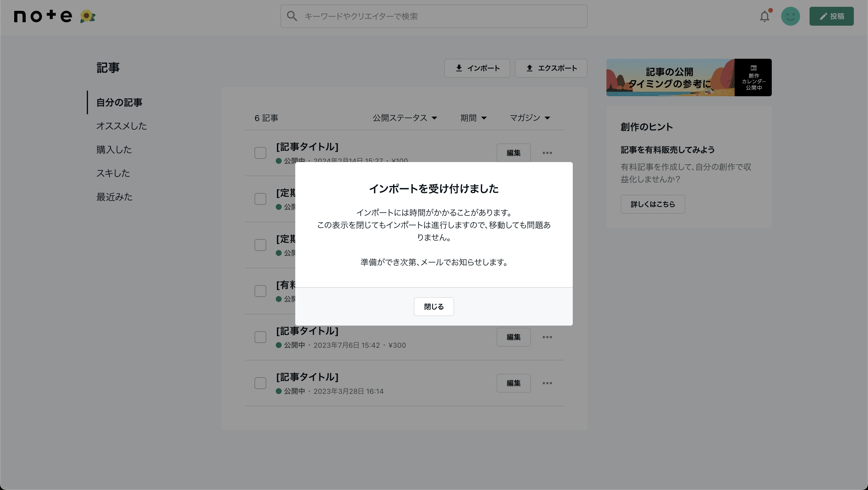Click the 投稿 post button with pencil icon
The height and width of the screenshot is (490, 868).
tap(831, 16)
